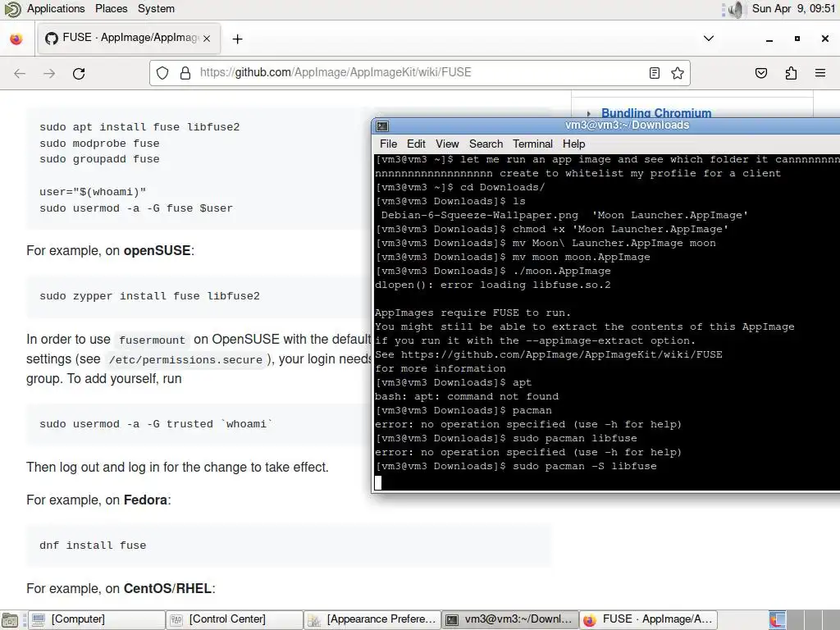Switch to vm3 terminal taskbar button

coord(510,619)
